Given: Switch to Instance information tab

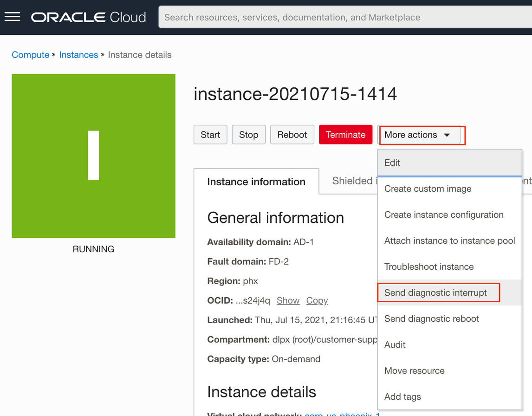Looking at the screenshot, I should (x=256, y=182).
